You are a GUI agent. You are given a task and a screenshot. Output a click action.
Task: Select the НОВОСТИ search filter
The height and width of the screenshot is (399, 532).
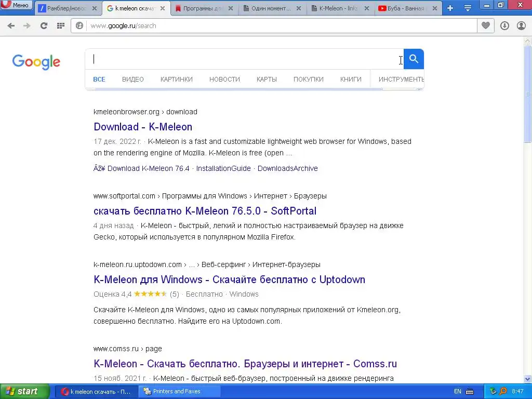(224, 79)
